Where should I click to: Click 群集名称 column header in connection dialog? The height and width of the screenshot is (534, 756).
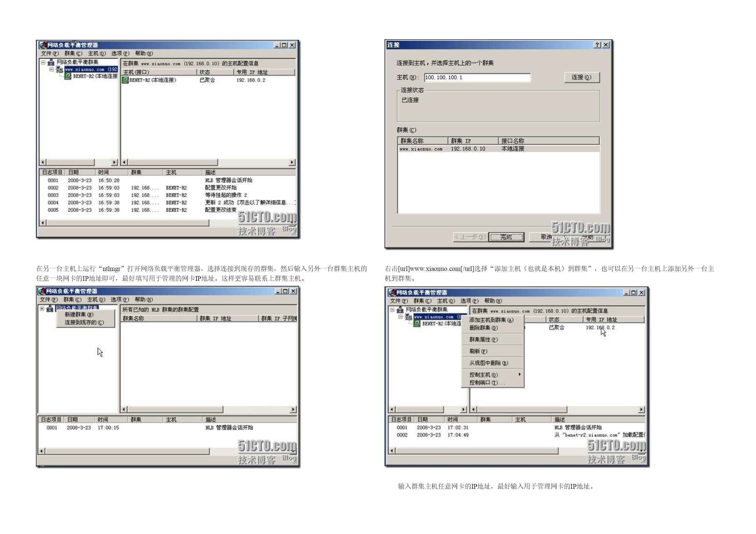423,141
